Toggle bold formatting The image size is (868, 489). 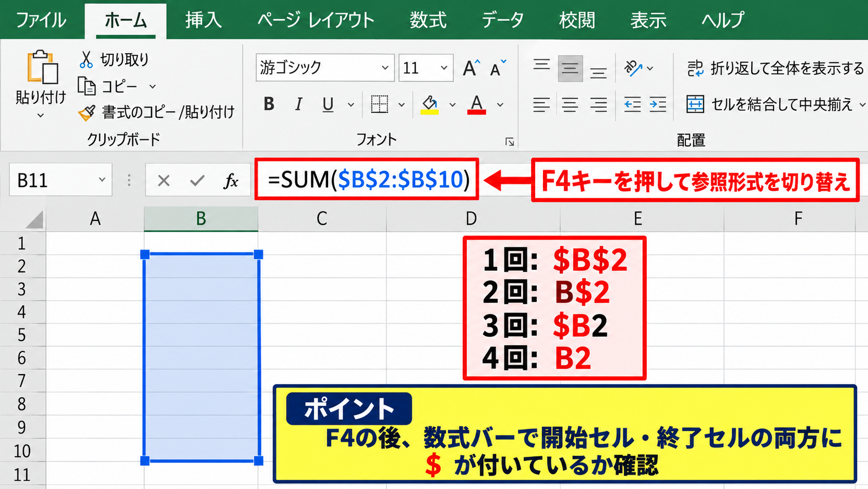269,104
